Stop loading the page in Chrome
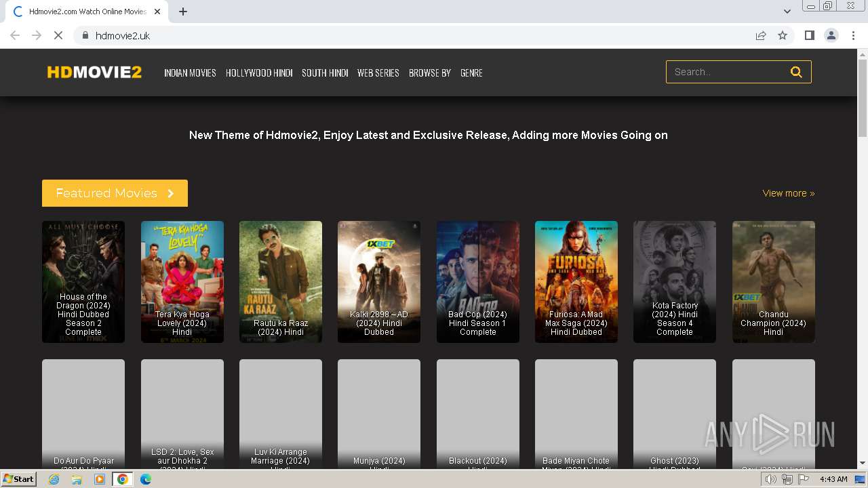868x488 pixels. [58, 35]
